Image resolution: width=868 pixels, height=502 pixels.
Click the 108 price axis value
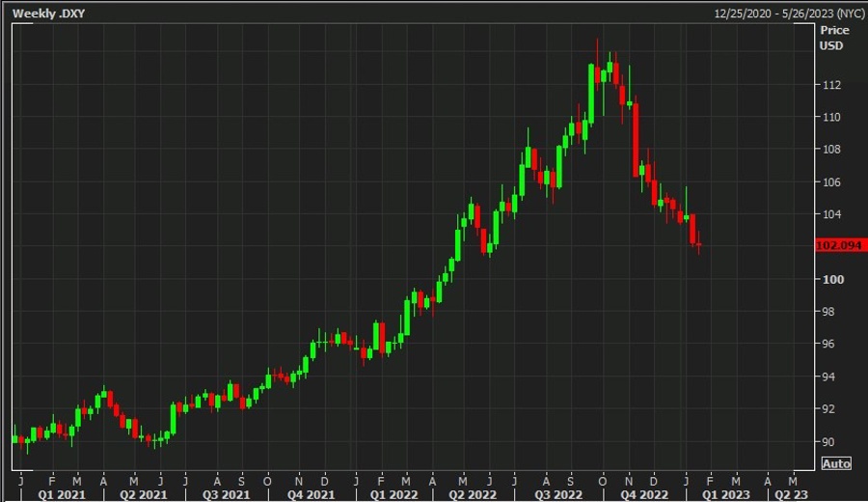pos(831,149)
